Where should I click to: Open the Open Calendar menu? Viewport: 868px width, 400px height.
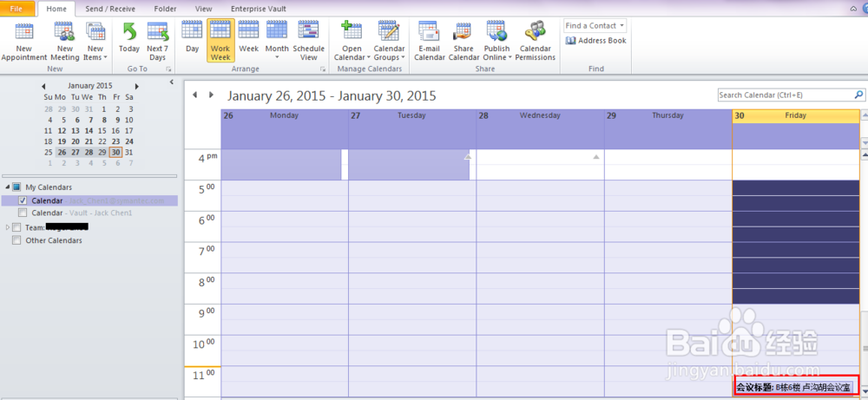click(352, 42)
